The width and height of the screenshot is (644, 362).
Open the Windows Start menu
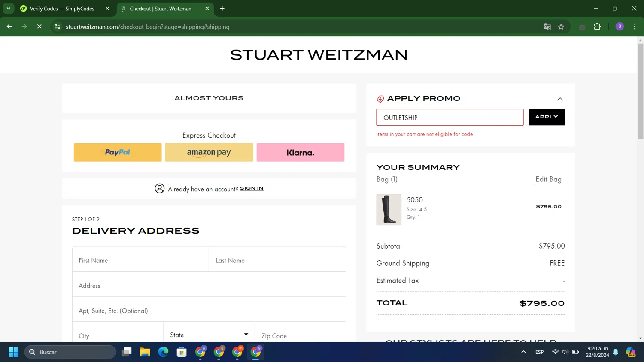[13, 352]
